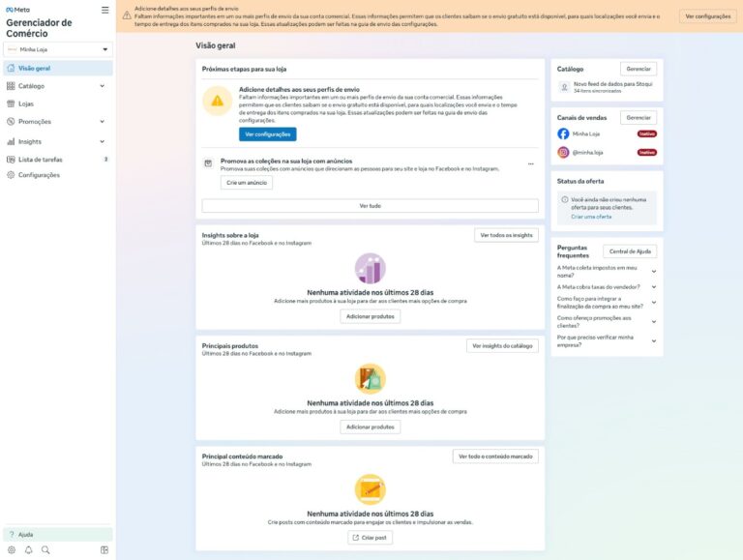
Task: Click the settings gear icon at sidebar bottom
Action: (x=11, y=550)
